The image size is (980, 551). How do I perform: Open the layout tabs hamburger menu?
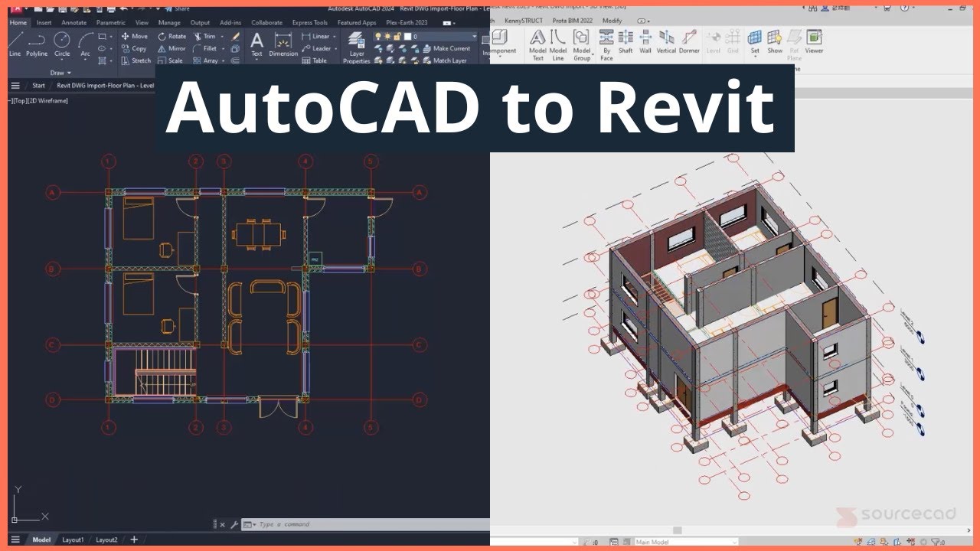pyautogui.click(x=15, y=540)
